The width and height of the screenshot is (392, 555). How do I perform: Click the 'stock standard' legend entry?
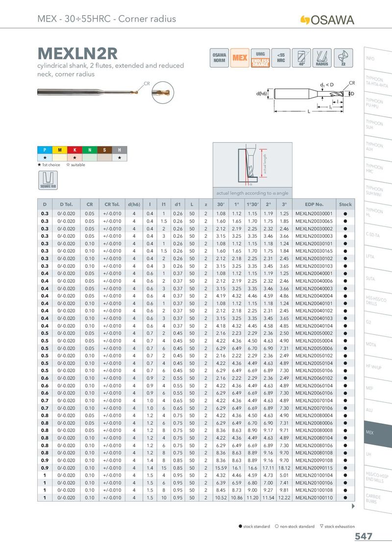(x=254, y=527)
